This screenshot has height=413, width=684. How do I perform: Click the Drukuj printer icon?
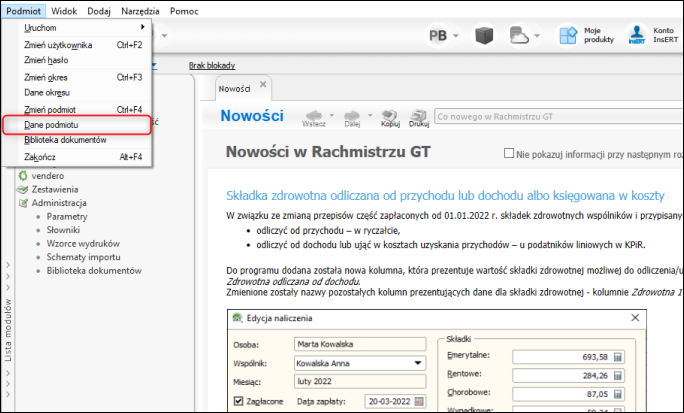coord(419,118)
